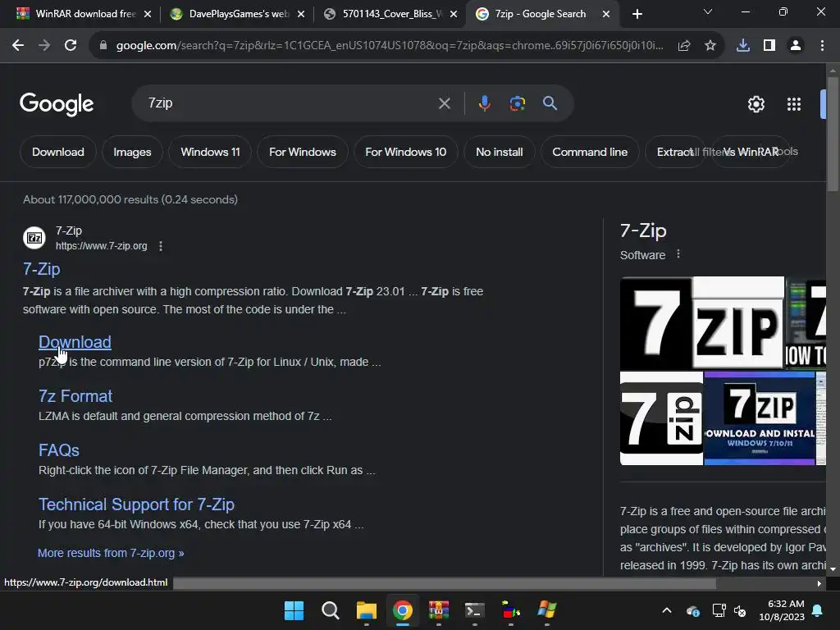Close the DavePlaysGames's web tab
The image size is (840, 630).
300,15
